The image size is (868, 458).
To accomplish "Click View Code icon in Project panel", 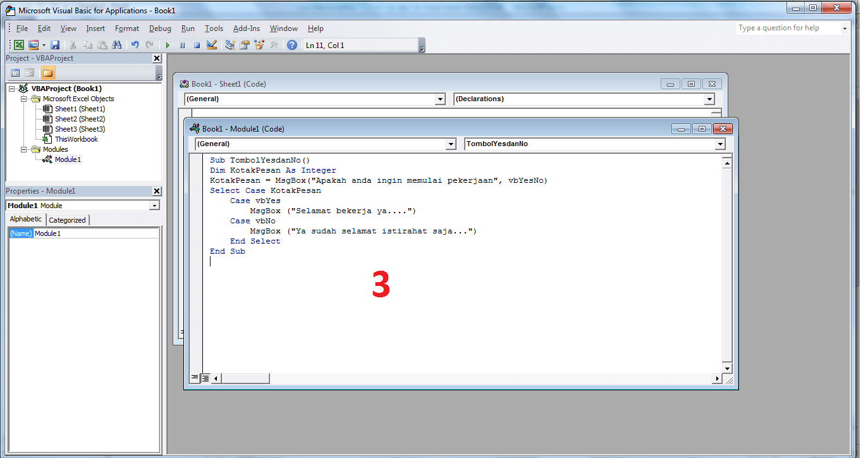I will [x=16, y=73].
